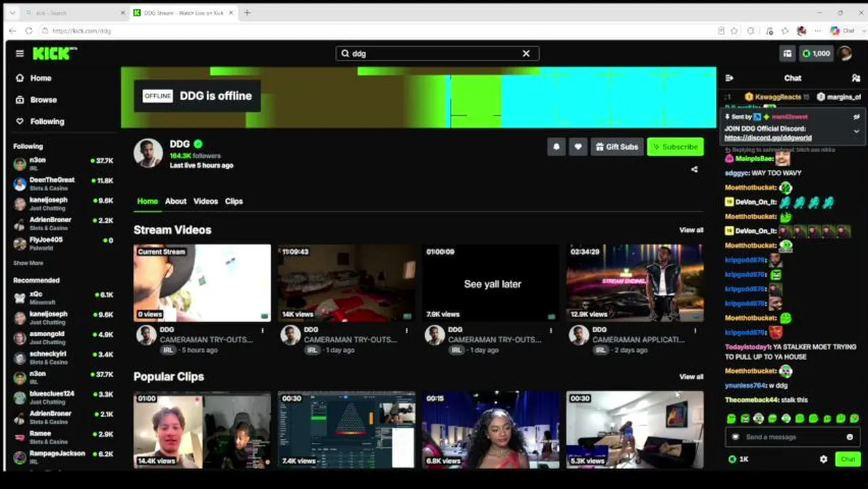Open options for the Current Stream video
Image resolution: width=868 pixels, height=489 pixels.
coord(263,331)
